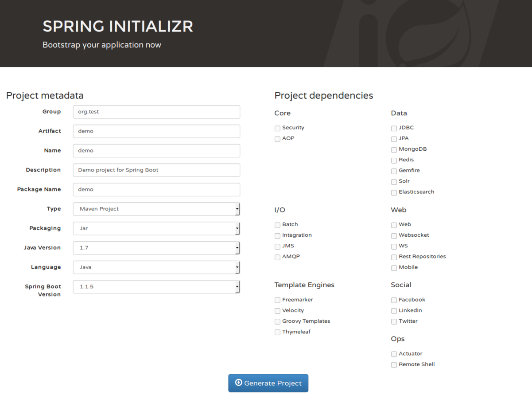The image size is (532, 399).
Task: Click the Project metadata heading
Action: (45, 96)
